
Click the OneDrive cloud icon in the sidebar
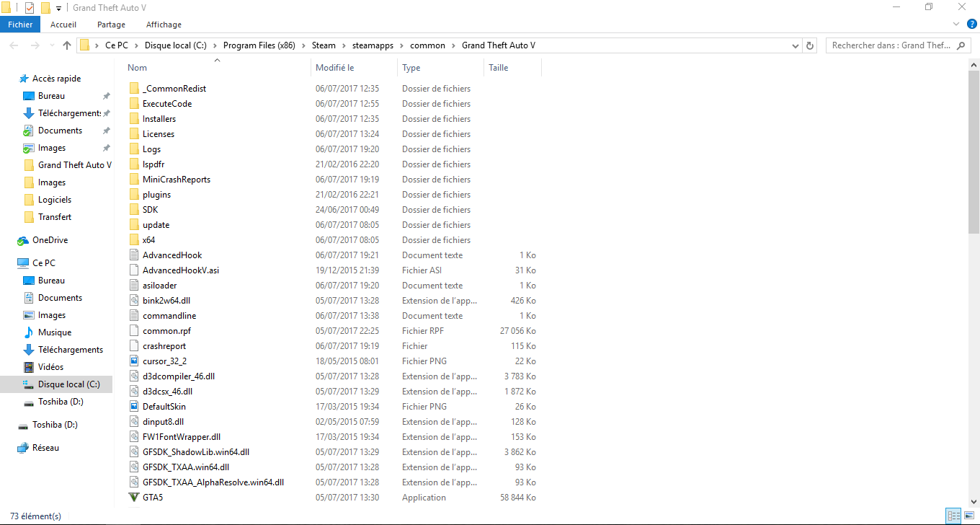click(x=23, y=240)
